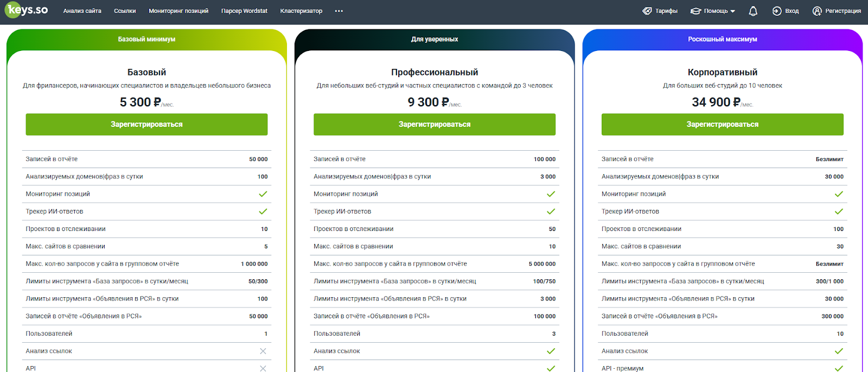Click the Базовый plan Анализ ссылок cross
Viewport: 868px width, 372px height.
click(x=263, y=351)
